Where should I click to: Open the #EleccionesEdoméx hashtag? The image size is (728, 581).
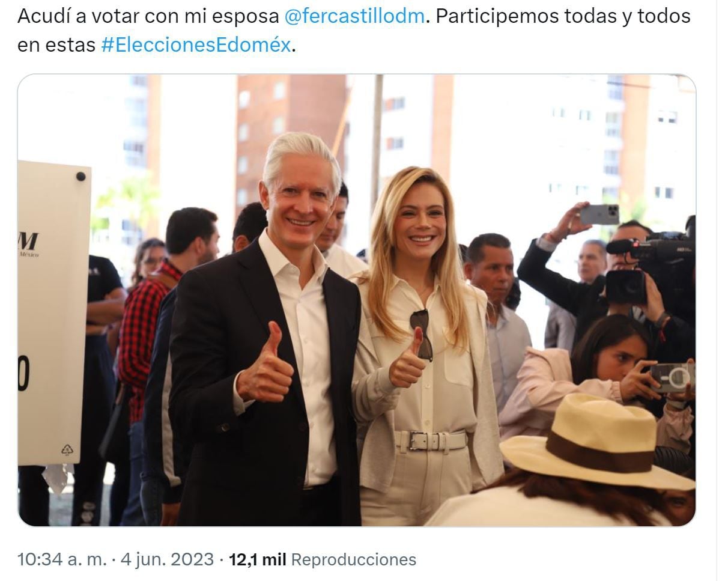tap(196, 45)
